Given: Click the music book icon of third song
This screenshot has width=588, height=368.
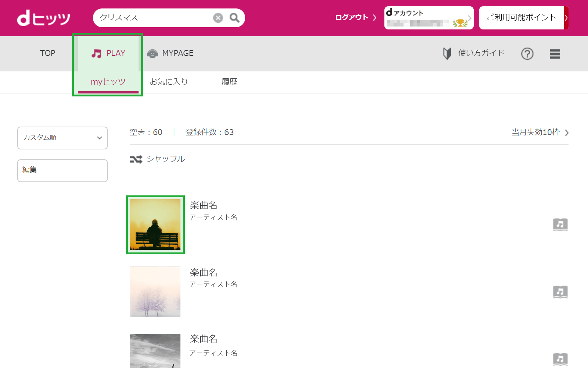Looking at the screenshot, I should pos(560,359).
